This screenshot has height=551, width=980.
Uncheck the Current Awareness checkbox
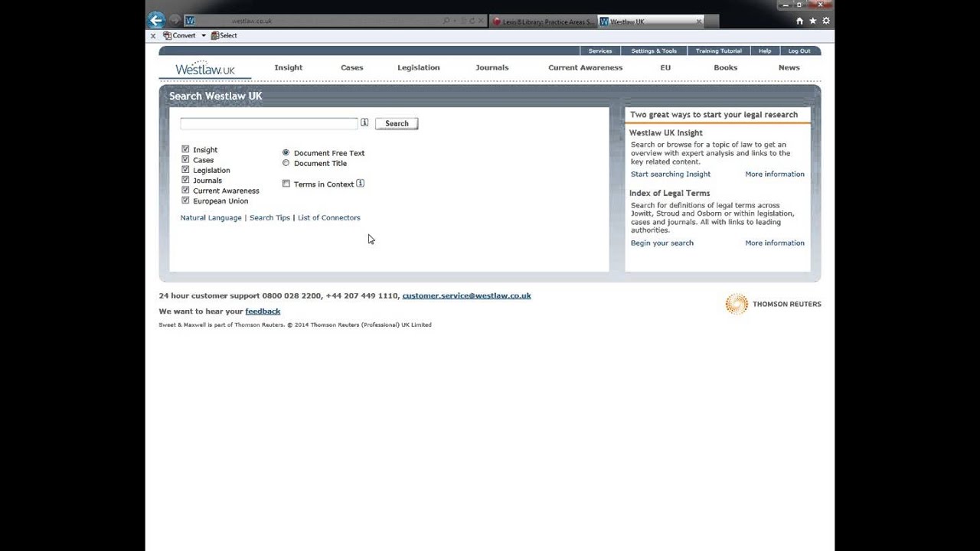[x=185, y=190]
